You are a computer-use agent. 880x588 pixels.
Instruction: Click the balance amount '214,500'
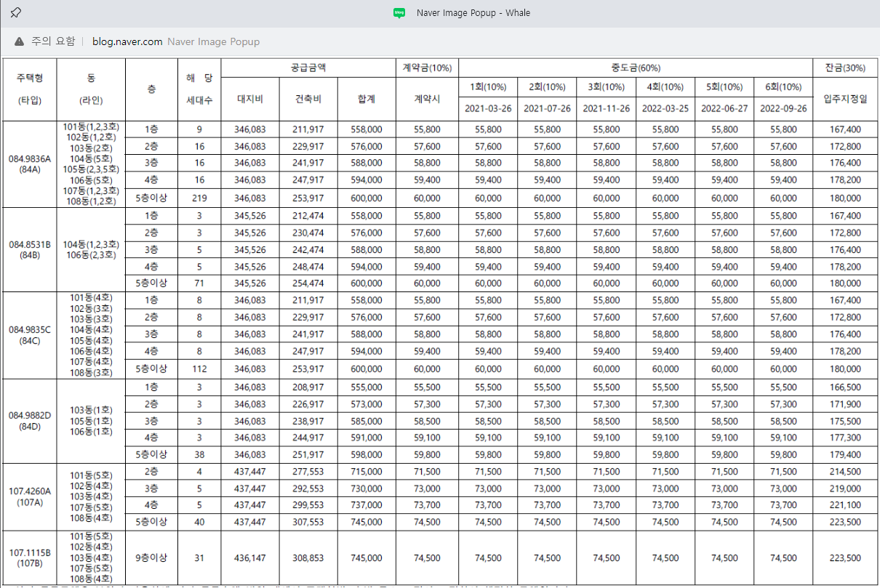coord(845,472)
